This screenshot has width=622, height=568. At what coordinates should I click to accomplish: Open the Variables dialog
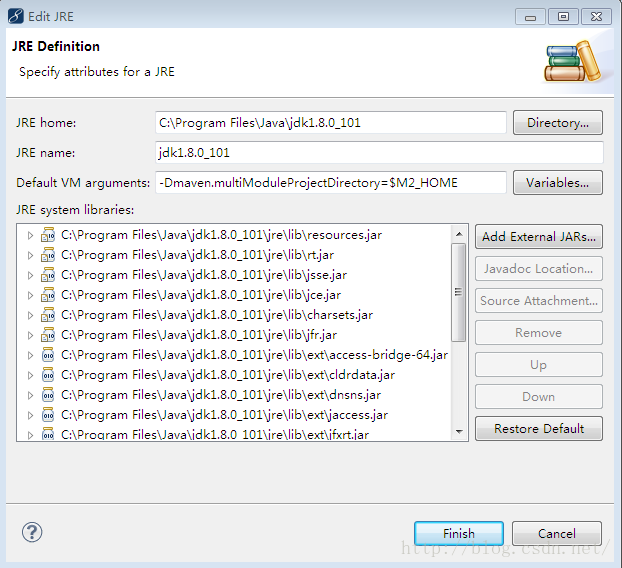[558, 182]
